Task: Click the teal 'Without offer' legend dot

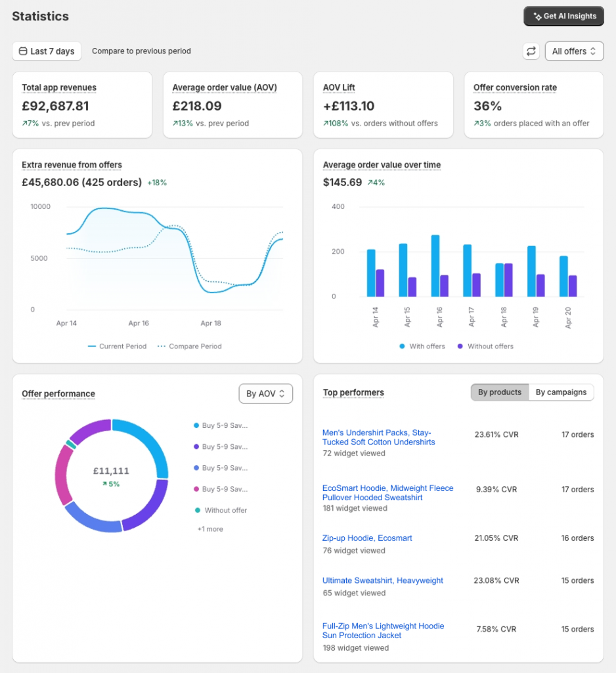Action: point(197,510)
